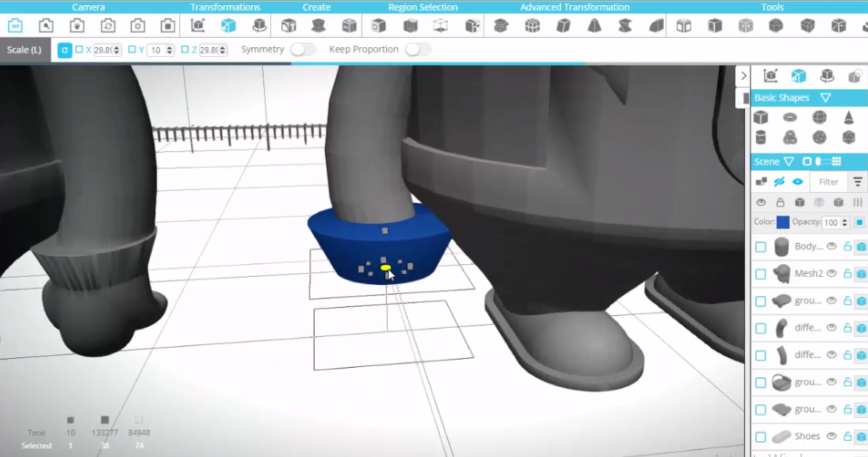Click the camera focus target icon

click(x=138, y=26)
